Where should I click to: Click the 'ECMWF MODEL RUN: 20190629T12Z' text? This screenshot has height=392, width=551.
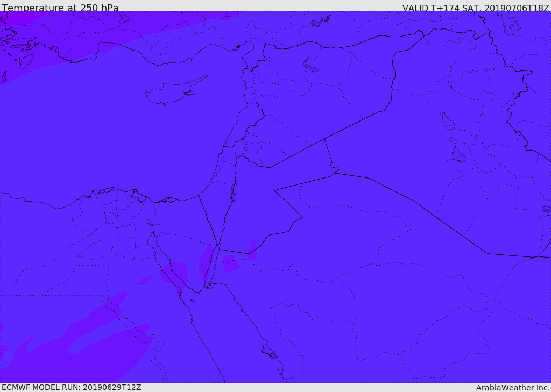(x=72, y=387)
